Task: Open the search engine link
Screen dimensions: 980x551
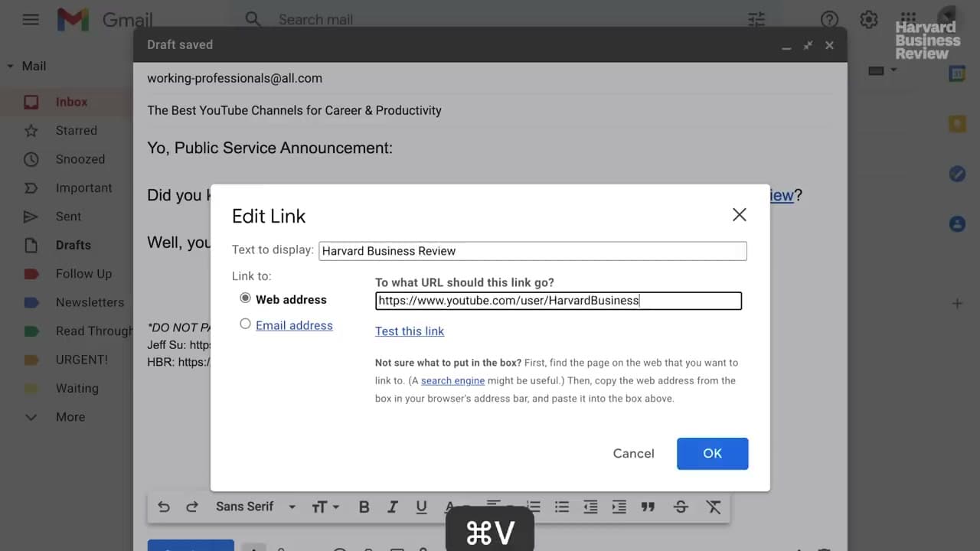Action: pyautogui.click(x=452, y=380)
